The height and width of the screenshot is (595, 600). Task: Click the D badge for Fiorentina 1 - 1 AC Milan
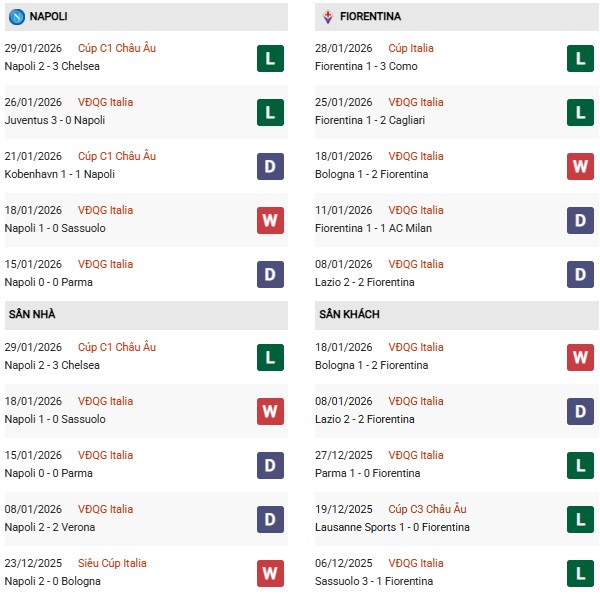(581, 220)
